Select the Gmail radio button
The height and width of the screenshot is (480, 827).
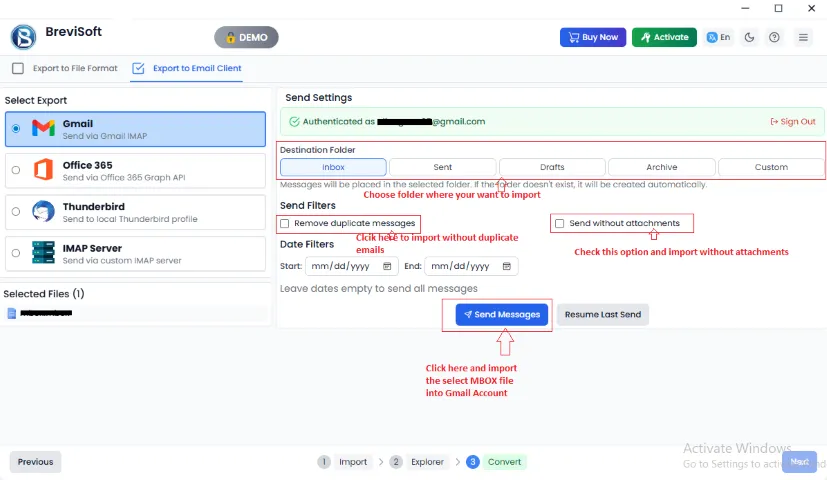[16, 129]
